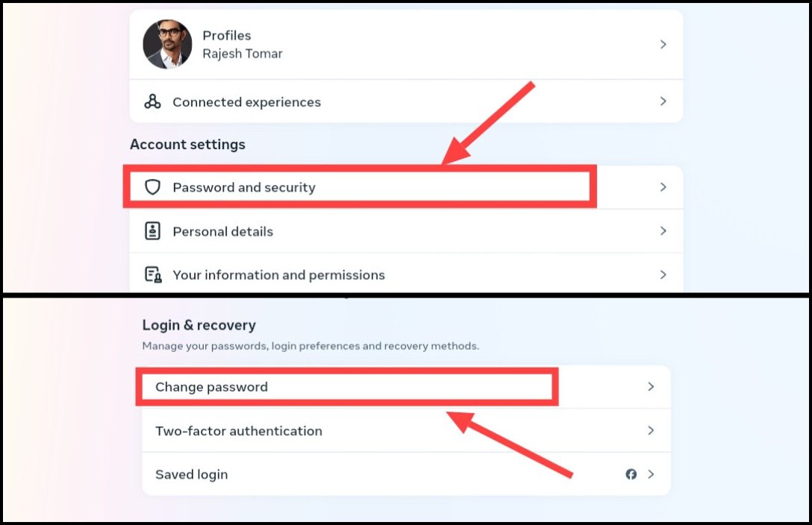The image size is (812, 525).
Task: Open Your information and permissions
Action: (406, 274)
